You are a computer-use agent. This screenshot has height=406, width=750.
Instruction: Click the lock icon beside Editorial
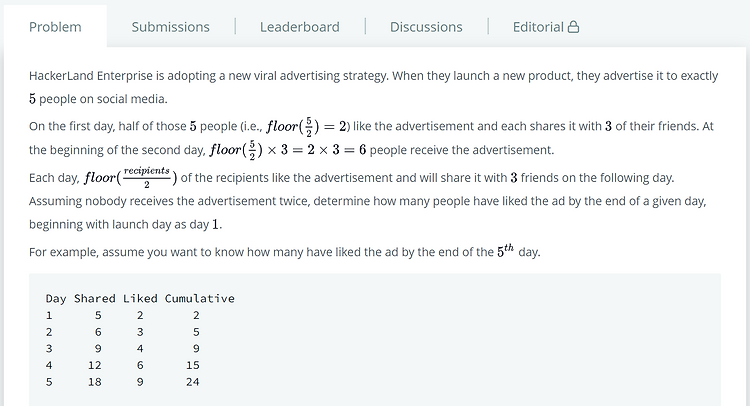tap(573, 27)
